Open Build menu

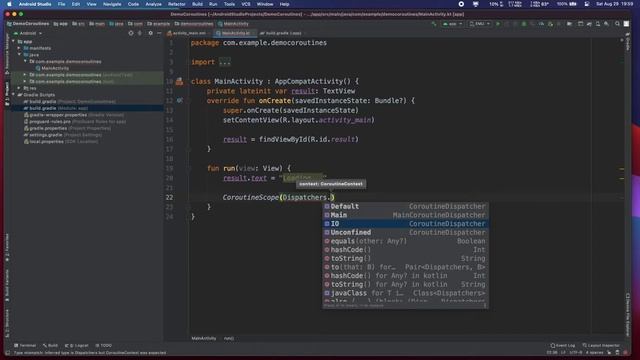tap(197, 4)
